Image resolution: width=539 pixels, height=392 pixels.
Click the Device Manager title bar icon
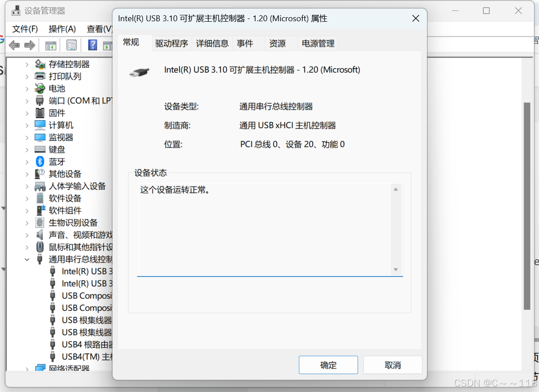(15, 11)
